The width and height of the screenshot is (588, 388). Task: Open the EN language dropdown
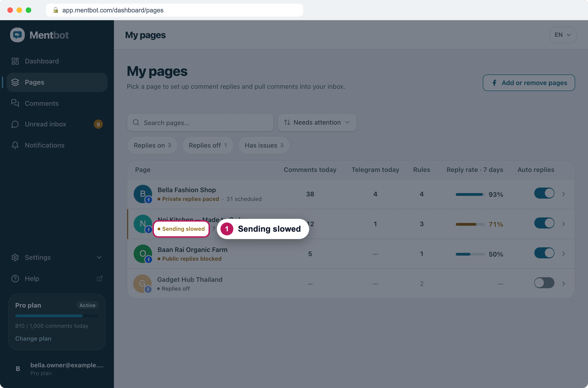tap(563, 35)
